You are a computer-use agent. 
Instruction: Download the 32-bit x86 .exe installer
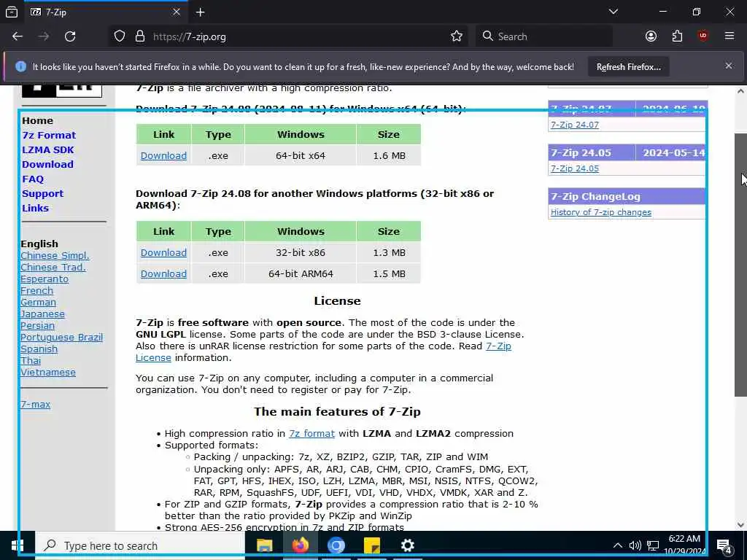163,253
